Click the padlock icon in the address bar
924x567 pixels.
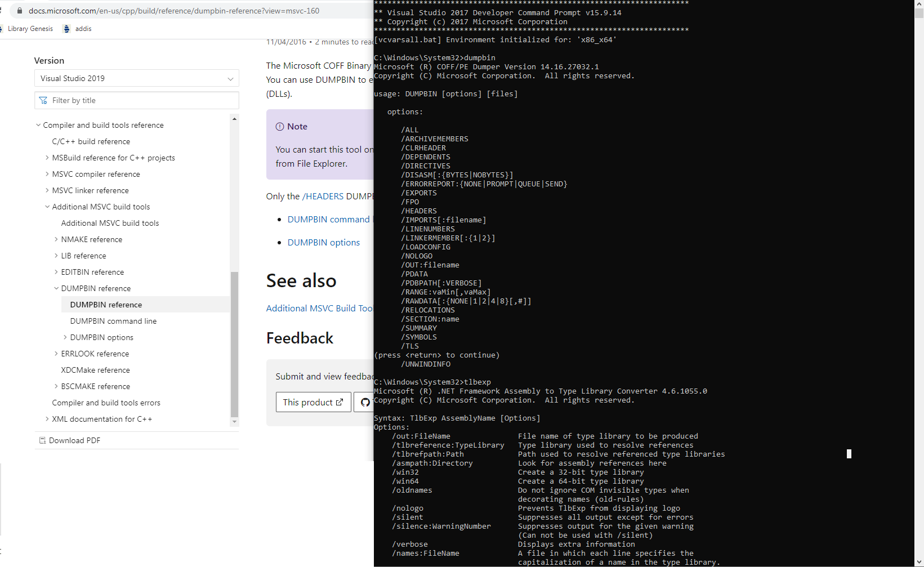point(19,10)
